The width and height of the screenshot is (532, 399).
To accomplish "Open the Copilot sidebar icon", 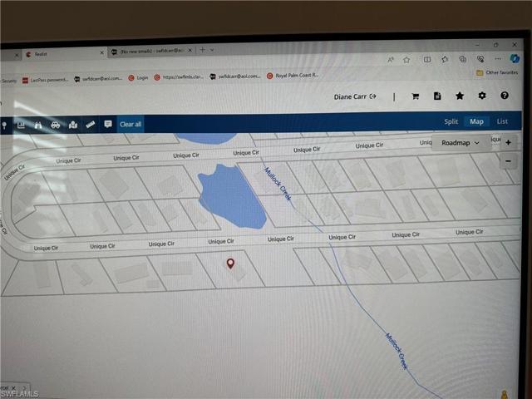I will [515, 58].
